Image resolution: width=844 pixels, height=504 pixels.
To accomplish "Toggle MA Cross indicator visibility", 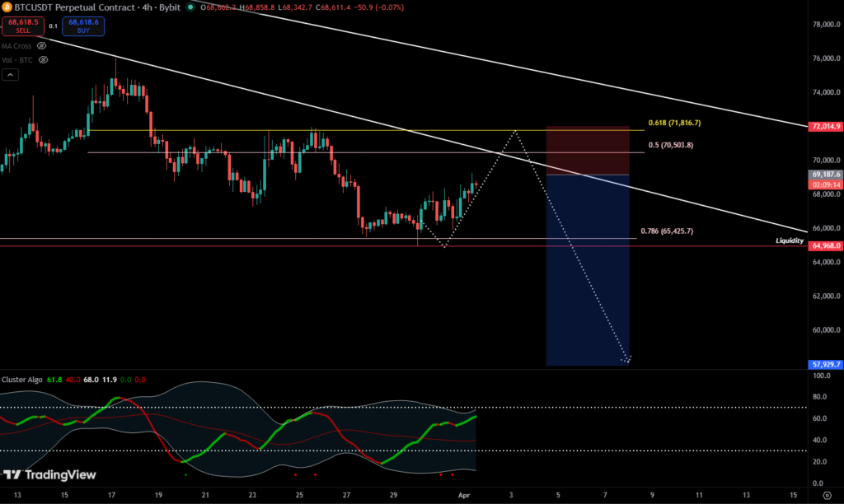I will pyautogui.click(x=41, y=46).
